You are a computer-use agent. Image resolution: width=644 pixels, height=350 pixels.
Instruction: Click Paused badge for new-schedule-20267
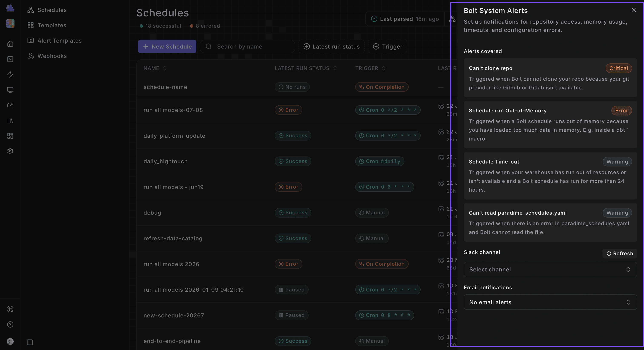[x=292, y=315]
